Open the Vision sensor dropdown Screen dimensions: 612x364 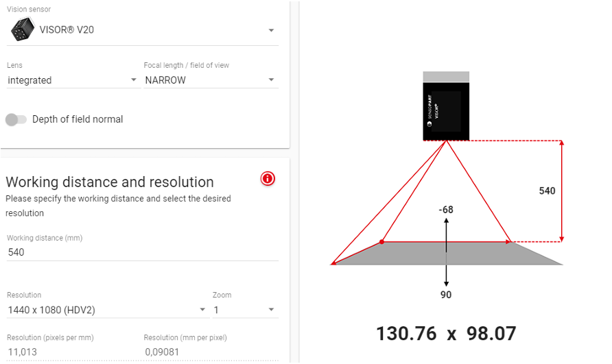143,30
